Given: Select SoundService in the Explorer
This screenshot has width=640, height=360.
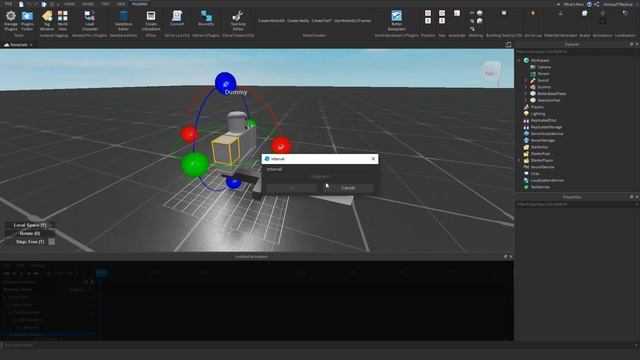Looking at the screenshot, I should pos(542,167).
